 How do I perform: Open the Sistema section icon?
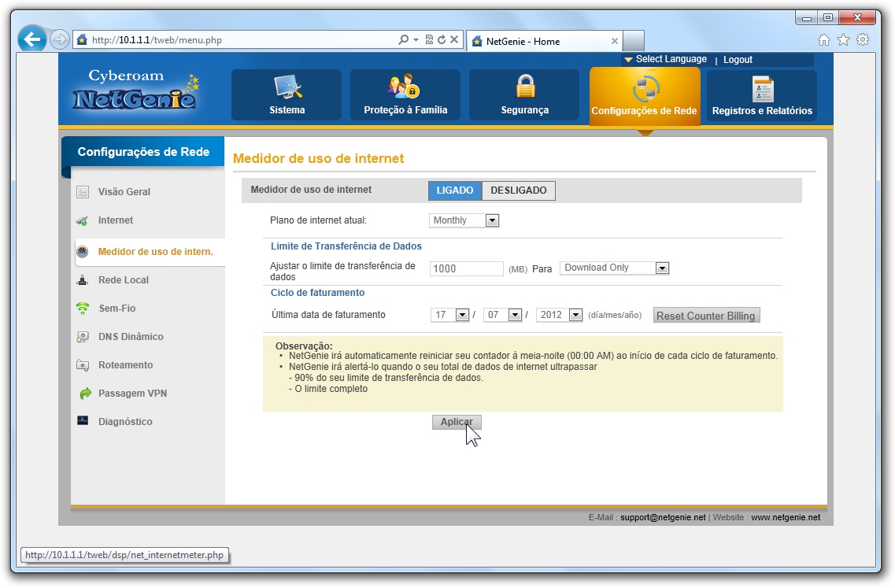287,88
